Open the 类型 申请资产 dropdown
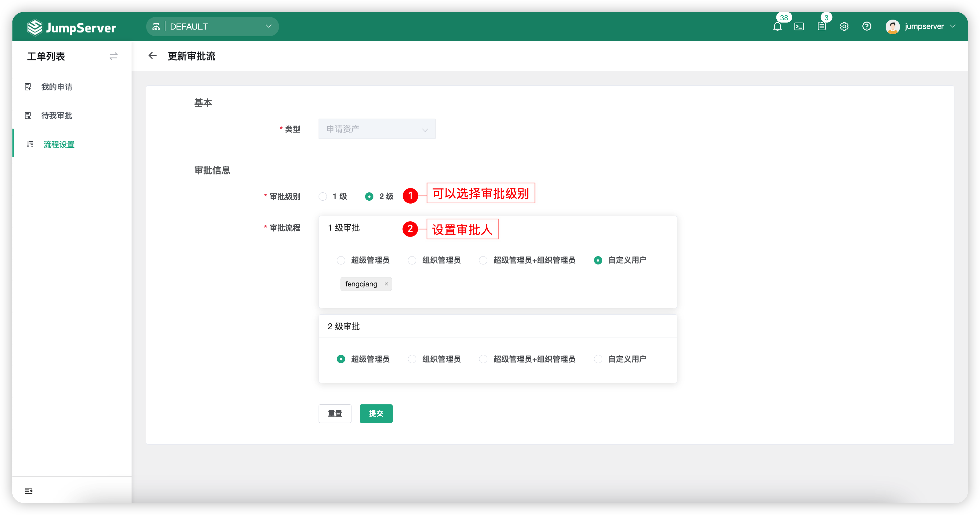This screenshot has width=980, height=515. pyautogui.click(x=377, y=129)
